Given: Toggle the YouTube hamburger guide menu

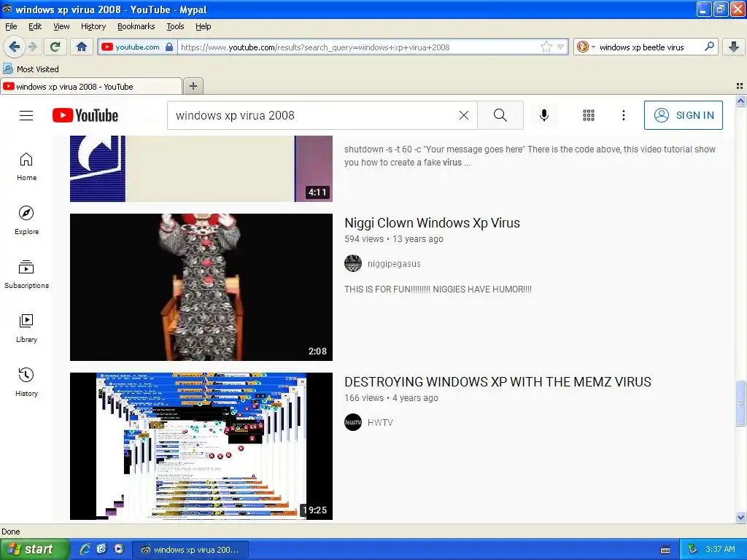Looking at the screenshot, I should coord(26,115).
